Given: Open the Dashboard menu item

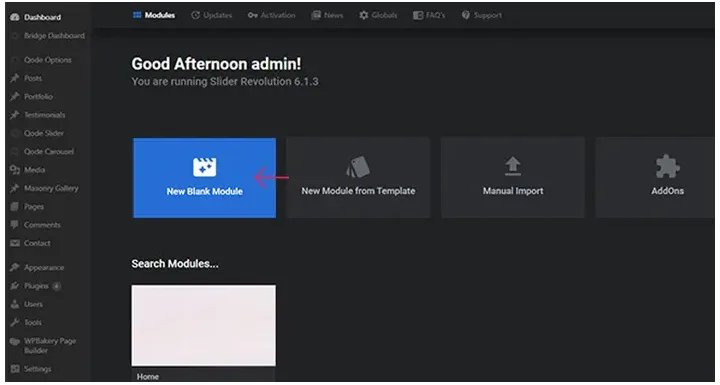Looking at the screenshot, I should (x=42, y=17).
